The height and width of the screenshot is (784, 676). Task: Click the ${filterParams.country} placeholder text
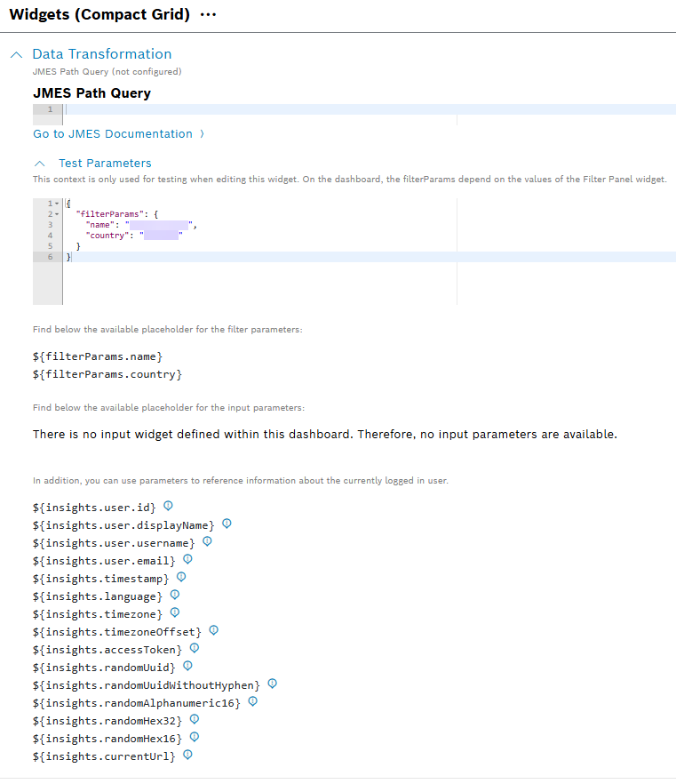(107, 375)
